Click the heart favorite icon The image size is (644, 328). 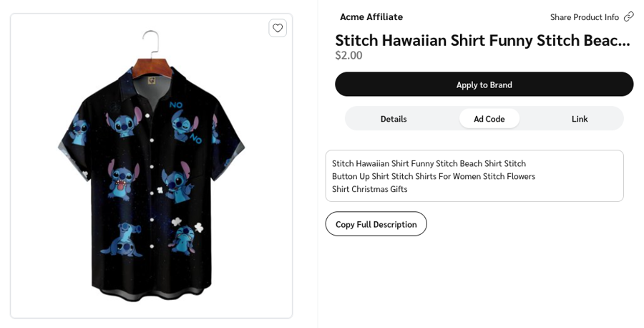pos(278,28)
